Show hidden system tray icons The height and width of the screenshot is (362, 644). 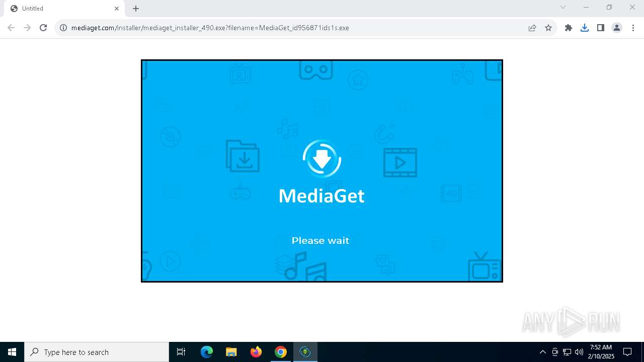click(x=542, y=352)
